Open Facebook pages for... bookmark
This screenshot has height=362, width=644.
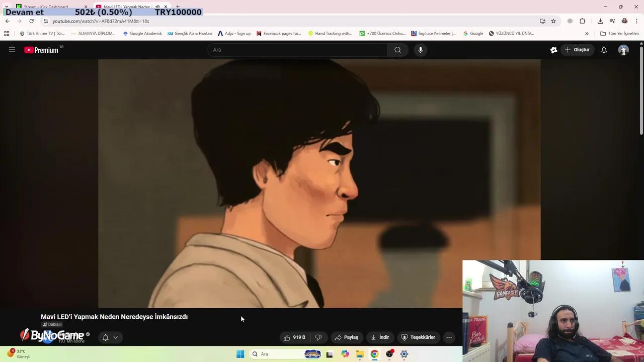point(279,34)
